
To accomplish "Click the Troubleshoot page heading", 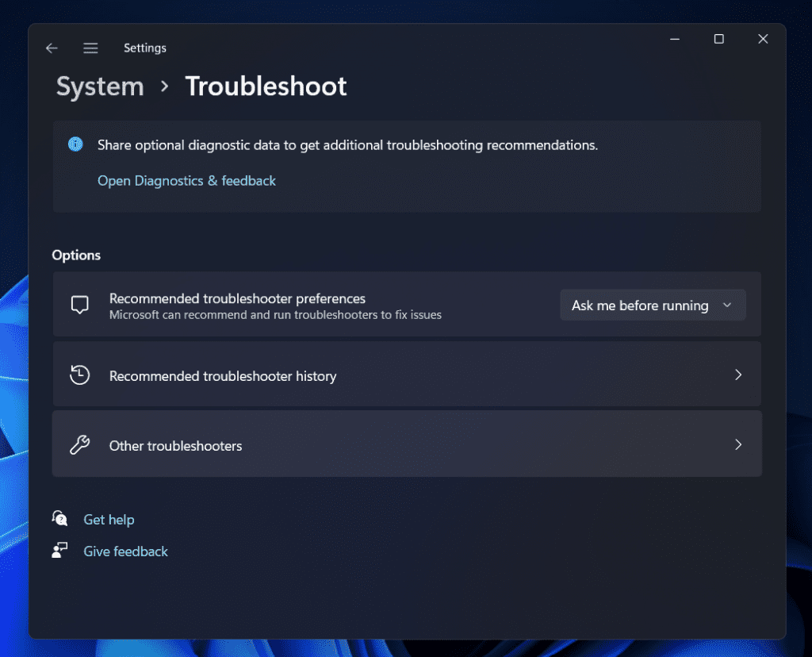I will [x=266, y=86].
